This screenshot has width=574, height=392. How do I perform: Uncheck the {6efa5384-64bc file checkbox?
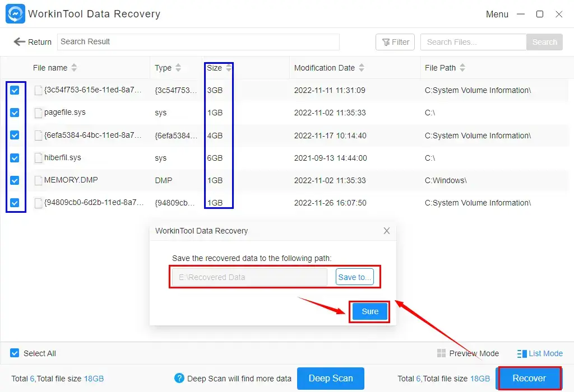pyautogui.click(x=15, y=136)
